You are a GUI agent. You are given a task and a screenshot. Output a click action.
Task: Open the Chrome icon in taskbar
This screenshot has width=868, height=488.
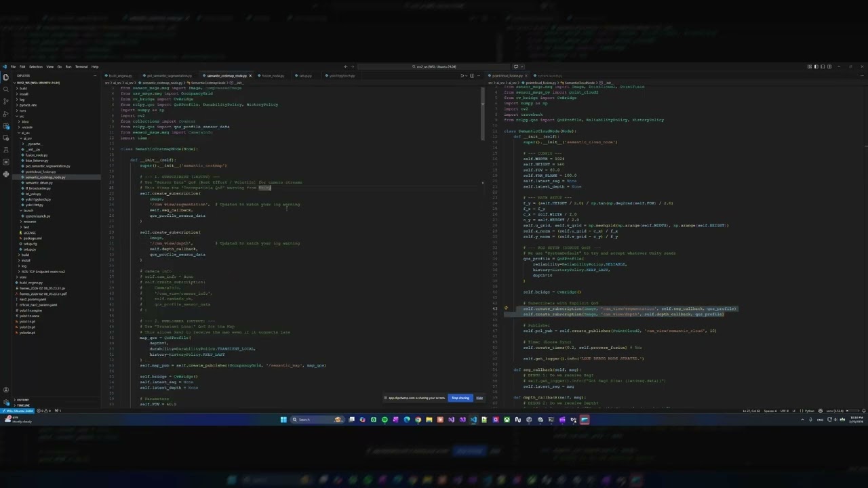click(x=418, y=420)
